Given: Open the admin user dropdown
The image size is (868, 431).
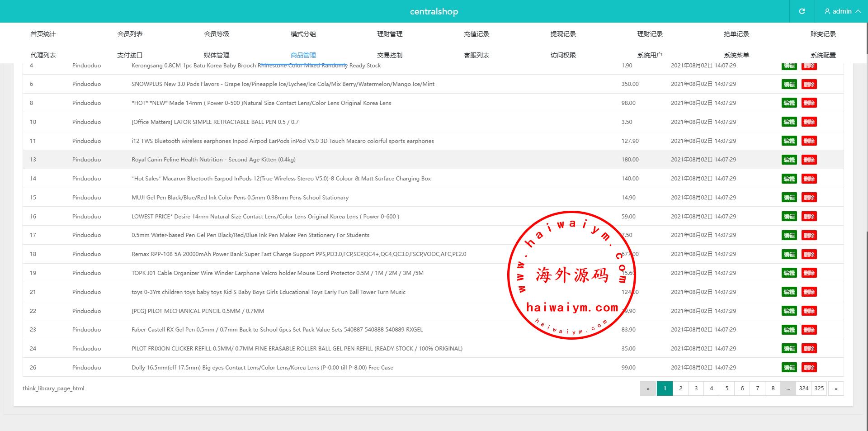Looking at the screenshot, I should pyautogui.click(x=842, y=11).
